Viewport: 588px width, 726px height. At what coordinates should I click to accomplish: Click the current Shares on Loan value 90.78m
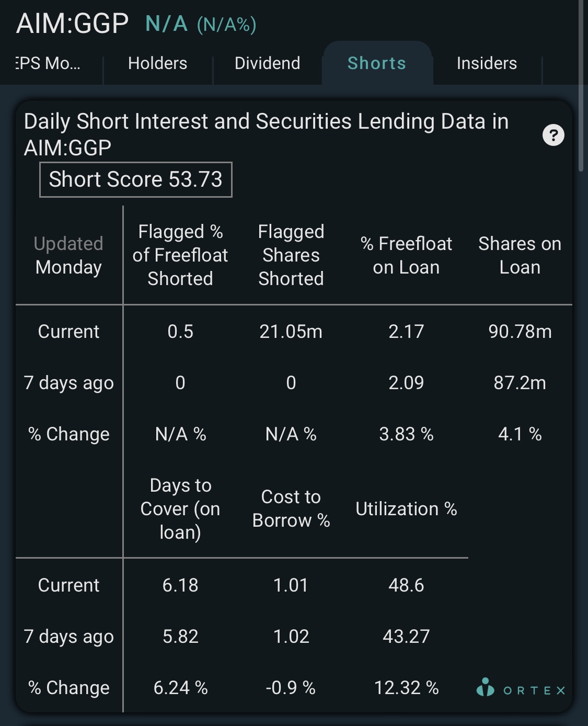click(x=520, y=332)
